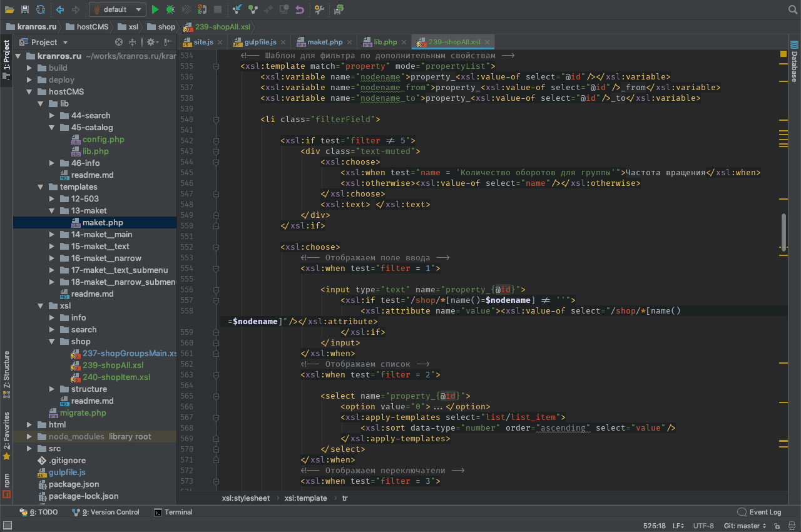Switch to the maket.php editor tab

(x=325, y=42)
